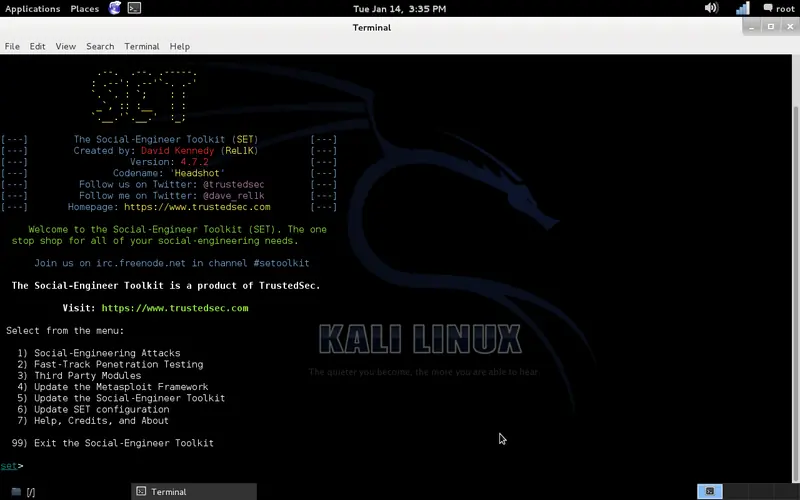
Task: Click the 'Headshot' codename text
Action: (197, 173)
